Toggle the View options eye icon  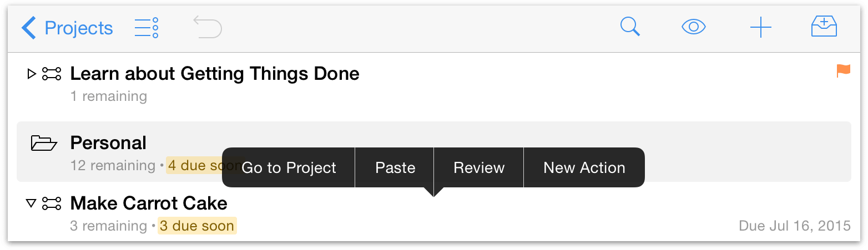tap(694, 27)
